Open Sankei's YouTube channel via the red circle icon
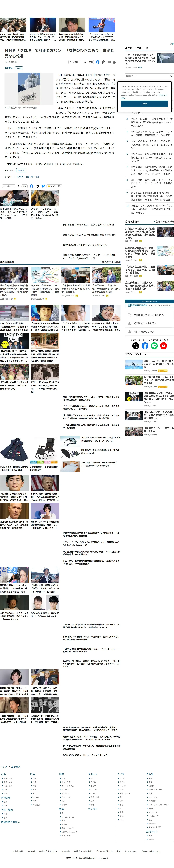Image resolution: width=174 pixels, height=868 pixels. (164, 346)
